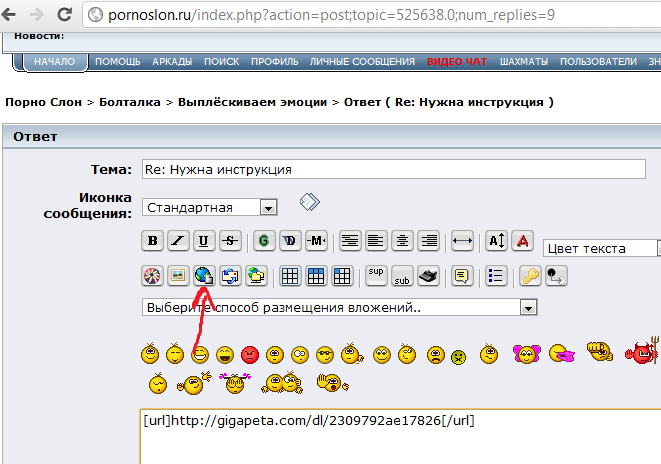Screen dimensions: 661x464
Task: Open the 'Цвет текста' color dropdown
Action: pos(602,248)
